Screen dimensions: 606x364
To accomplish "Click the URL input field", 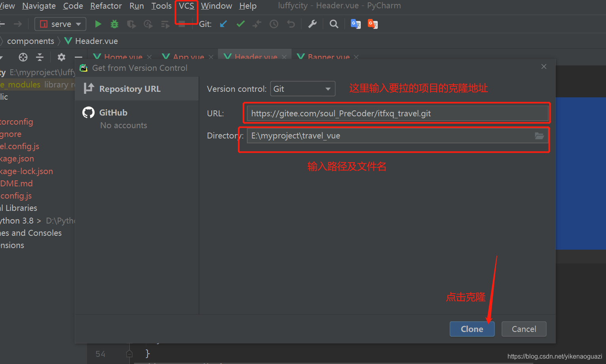I will [398, 114].
